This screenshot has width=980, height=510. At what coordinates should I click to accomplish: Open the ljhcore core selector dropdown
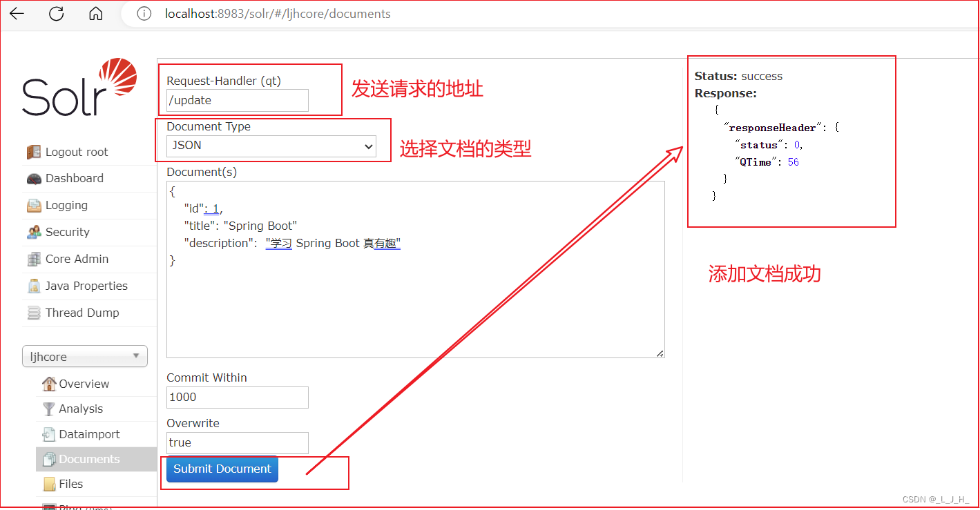click(x=85, y=356)
